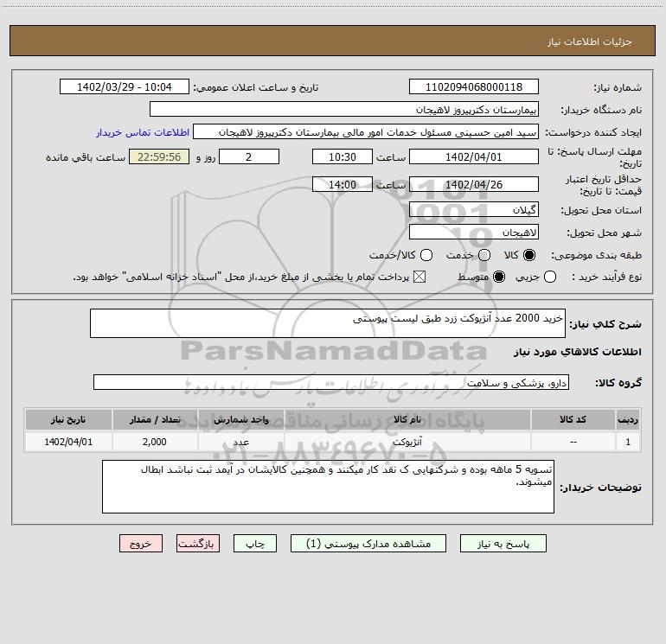Click the کد کالا column header
666x644 pixels.
573,420
